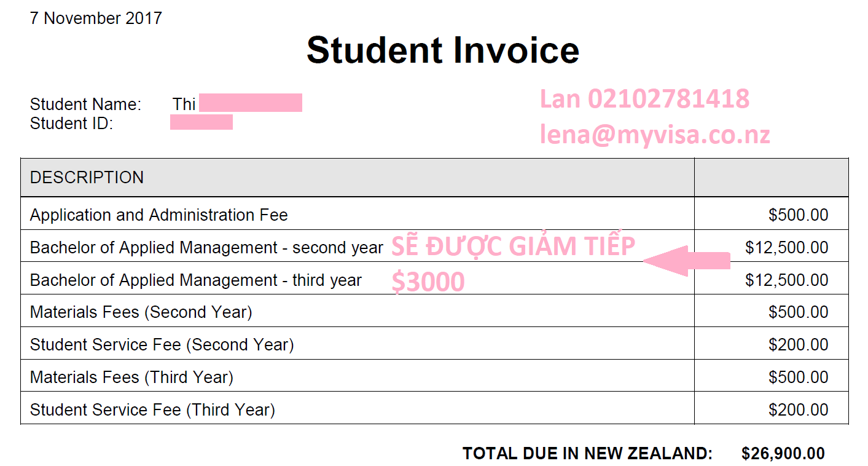Image resolution: width=868 pixels, height=466 pixels.
Task: Click Student Service Fee (Second Year) row
Action: (434, 344)
